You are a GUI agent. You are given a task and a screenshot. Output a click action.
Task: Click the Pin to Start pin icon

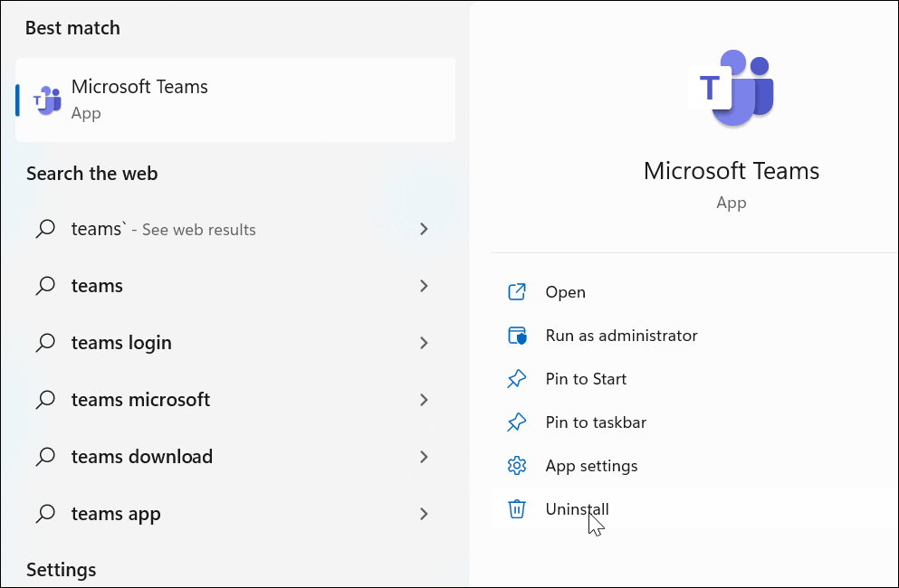(517, 378)
